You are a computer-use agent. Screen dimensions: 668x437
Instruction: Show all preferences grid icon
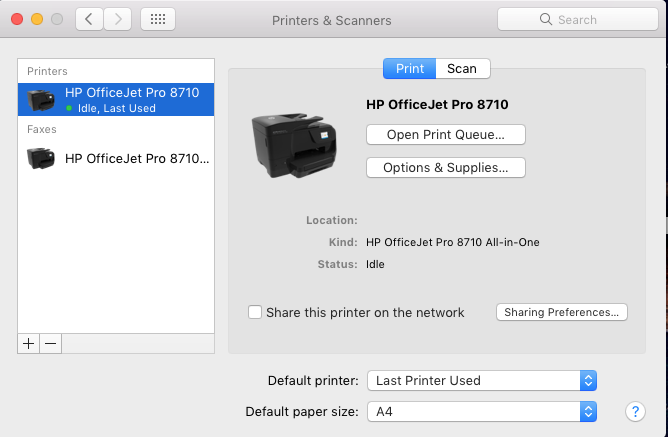click(158, 19)
